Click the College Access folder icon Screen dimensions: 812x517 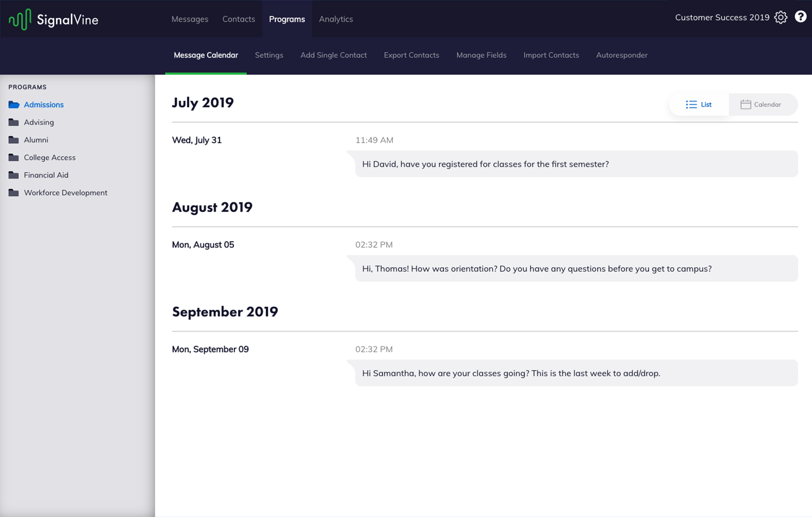[x=14, y=157]
